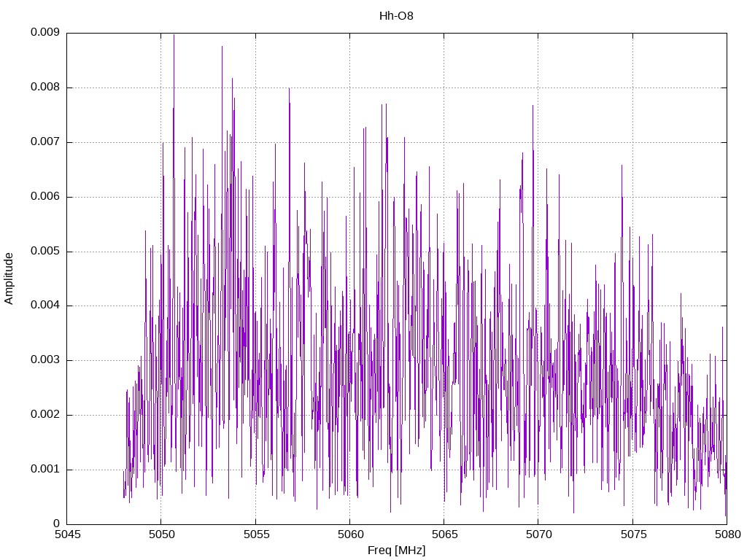The image size is (747, 560).
Task: Click the 0.007 y-axis tick value
Action: 45,142
